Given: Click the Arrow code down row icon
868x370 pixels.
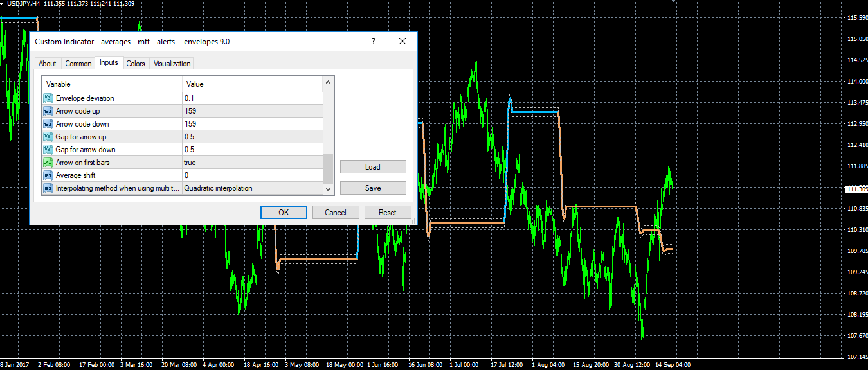Looking at the screenshot, I should point(48,124).
